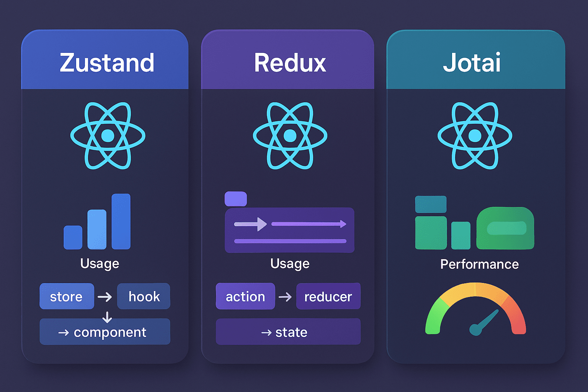Click the React atom icon in Zustand card
Screen dimensions: 588x392
click(108, 136)
